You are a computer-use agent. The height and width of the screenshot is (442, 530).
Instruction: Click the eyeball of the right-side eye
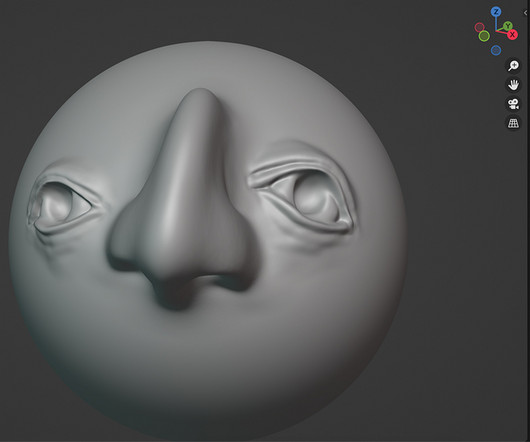[x=311, y=198]
